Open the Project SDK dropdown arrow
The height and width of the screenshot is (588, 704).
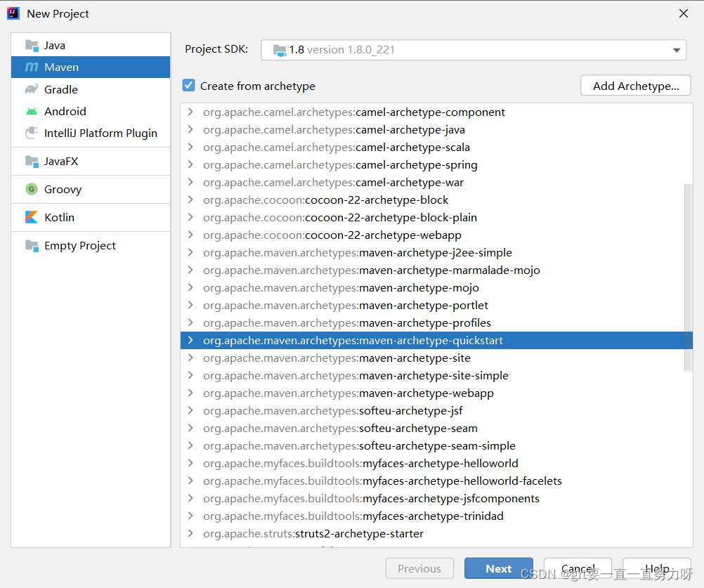(x=676, y=50)
